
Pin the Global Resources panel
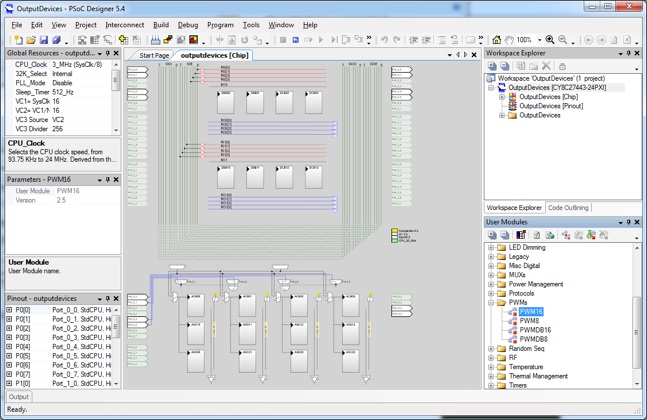pos(108,53)
